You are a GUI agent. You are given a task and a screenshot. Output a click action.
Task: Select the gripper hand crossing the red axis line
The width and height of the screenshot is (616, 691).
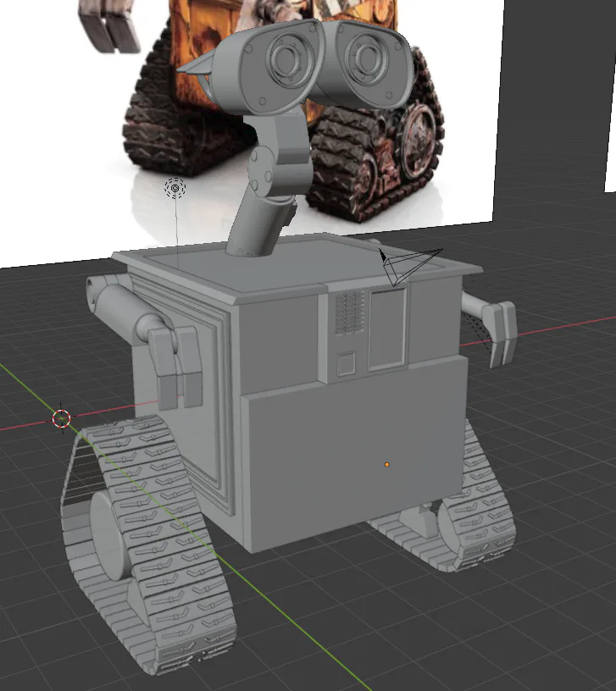pos(499,334)
